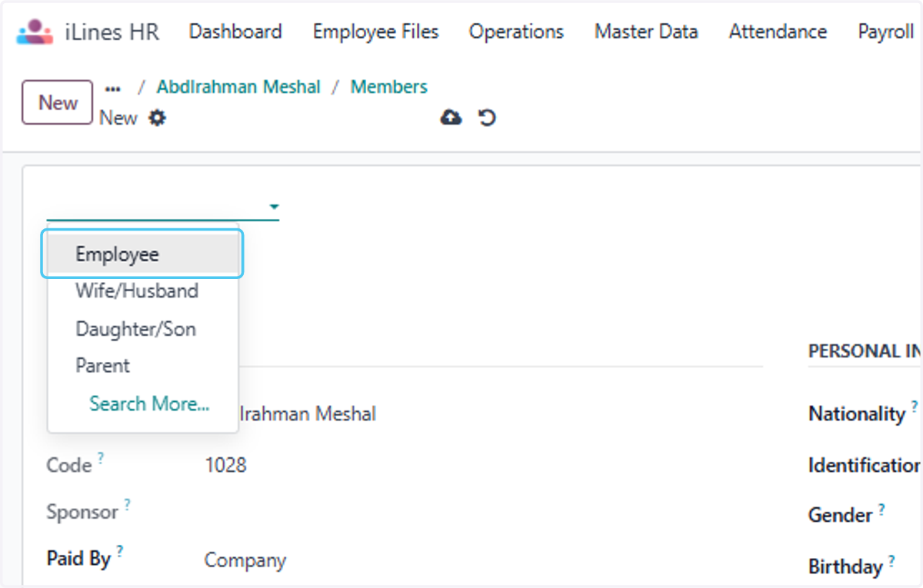Open the Employee Files menu

[375, 32]
